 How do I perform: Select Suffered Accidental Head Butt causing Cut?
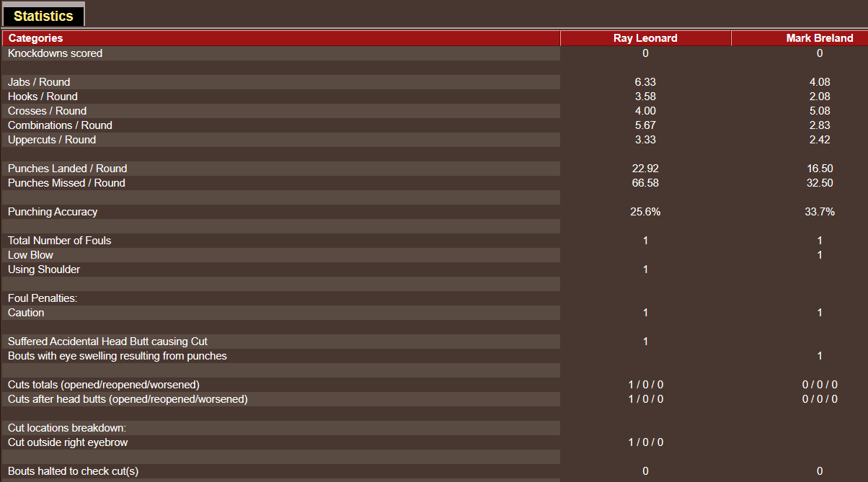107,342
